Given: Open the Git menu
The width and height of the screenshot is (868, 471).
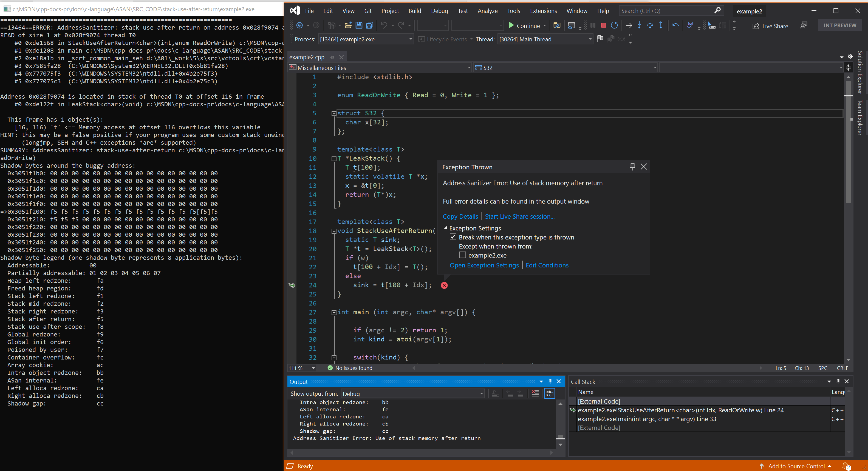Looking at the screenshot, I should tap(367, 10).
